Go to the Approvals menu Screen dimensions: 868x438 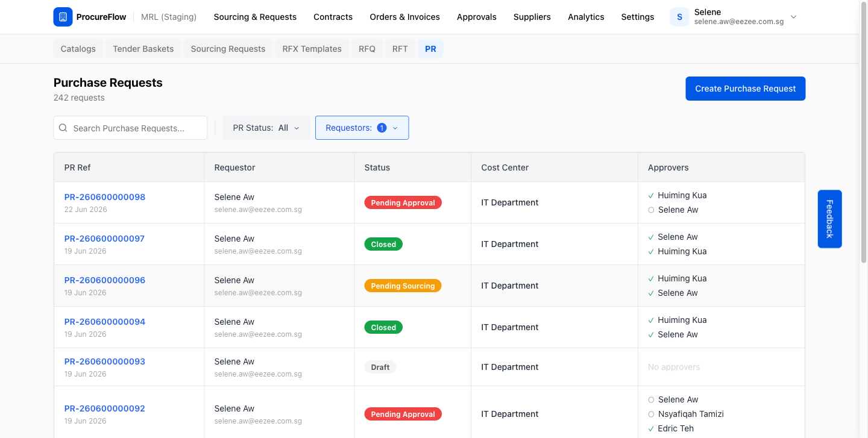(x=477, y=17)
